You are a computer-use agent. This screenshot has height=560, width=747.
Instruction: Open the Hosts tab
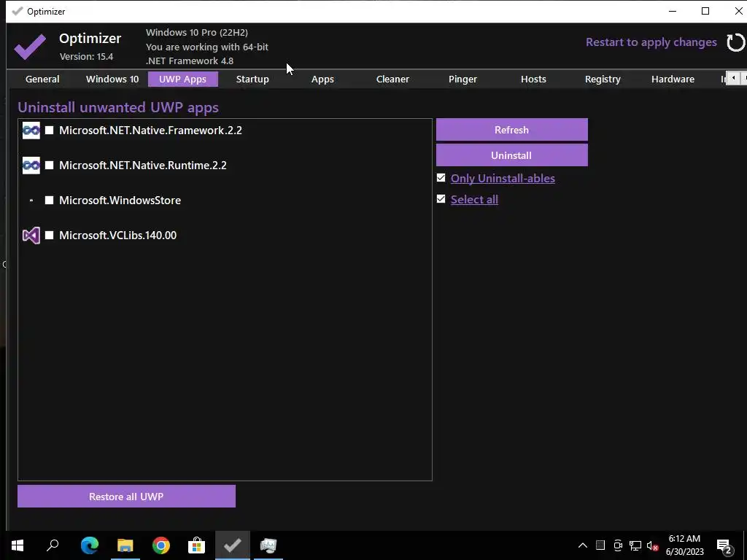click(533, 79)
